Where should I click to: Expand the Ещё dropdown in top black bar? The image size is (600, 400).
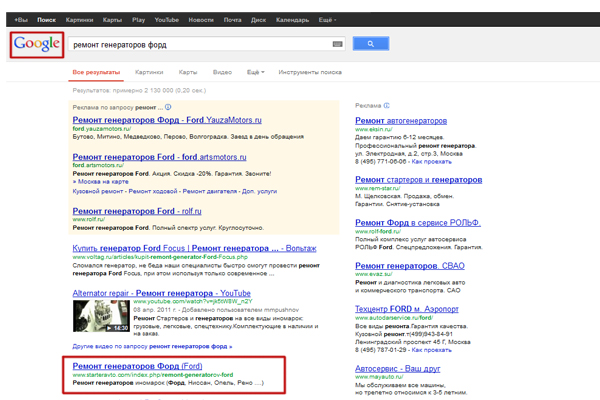327,20
